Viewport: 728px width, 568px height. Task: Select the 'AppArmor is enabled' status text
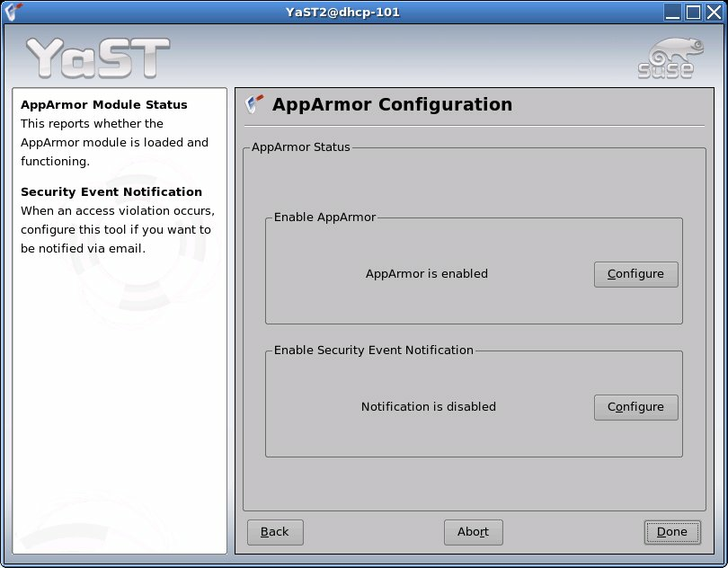427,273
